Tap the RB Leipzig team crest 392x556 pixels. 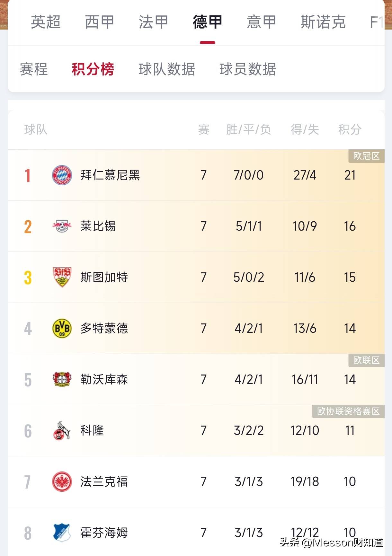62,226
